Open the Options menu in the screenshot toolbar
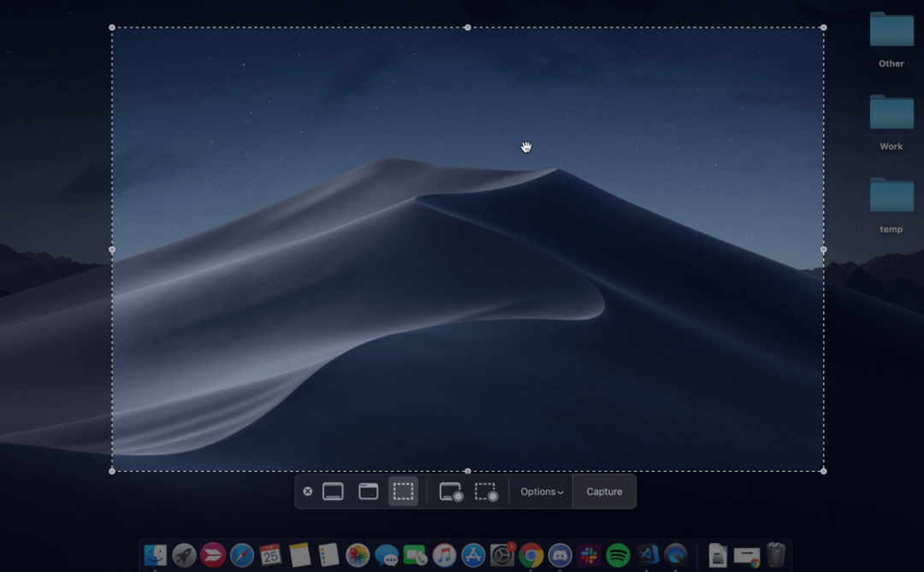The height and width of the screenshot is (572, 924). point(540,491)
